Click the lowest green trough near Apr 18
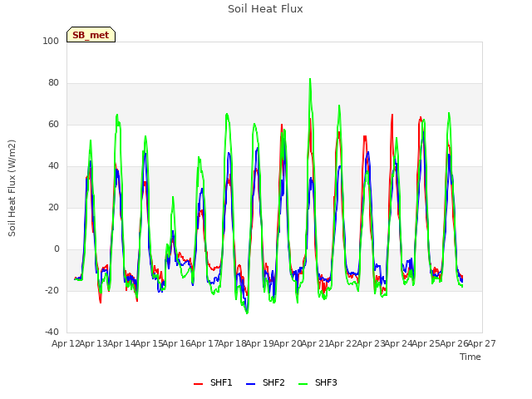The height and width of the screenshot is (399, 532). tap(247, 313)
